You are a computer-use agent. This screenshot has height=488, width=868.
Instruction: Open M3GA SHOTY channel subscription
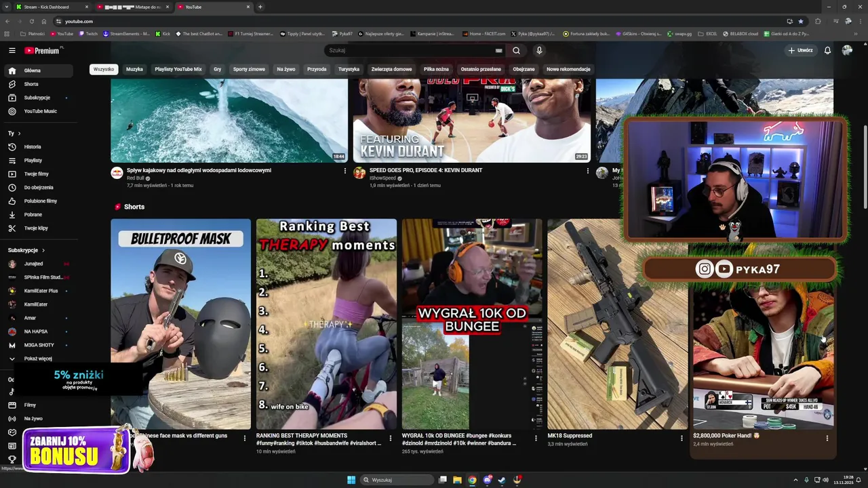pyautogui.click(x=37, y=345)
